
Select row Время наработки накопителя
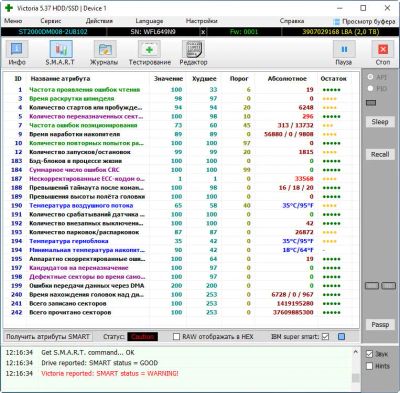pos(182,134)
